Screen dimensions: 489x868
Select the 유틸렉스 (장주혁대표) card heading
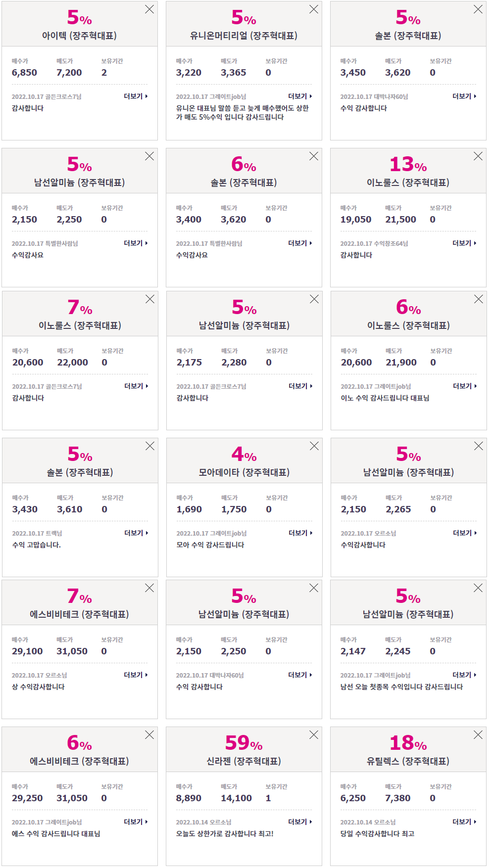pyautogui.click(x=408, y=761)
